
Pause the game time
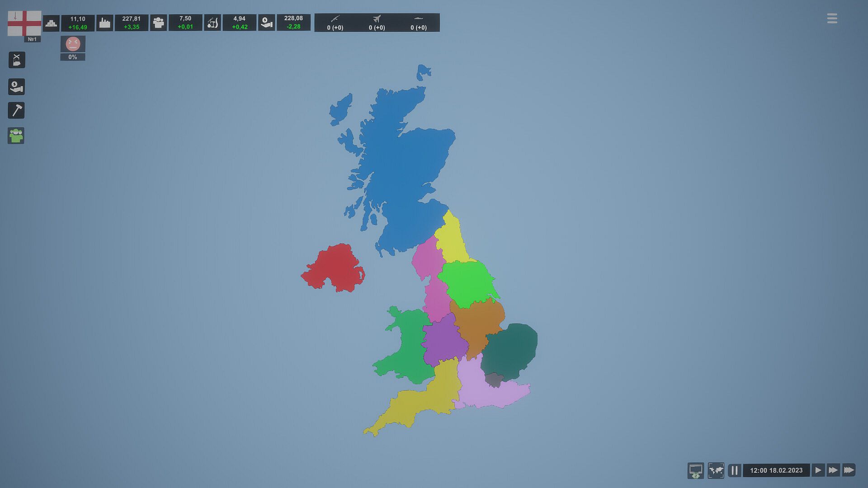735,470
